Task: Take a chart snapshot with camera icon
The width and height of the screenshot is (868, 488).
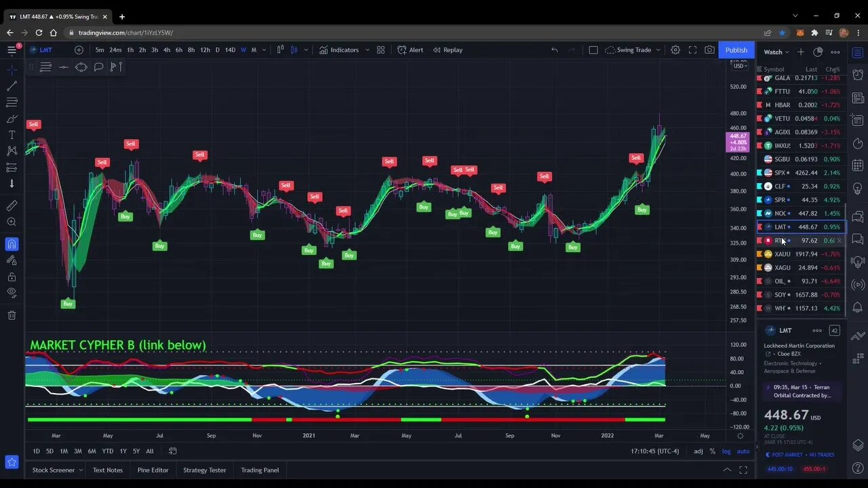Action: click(709, 49)
